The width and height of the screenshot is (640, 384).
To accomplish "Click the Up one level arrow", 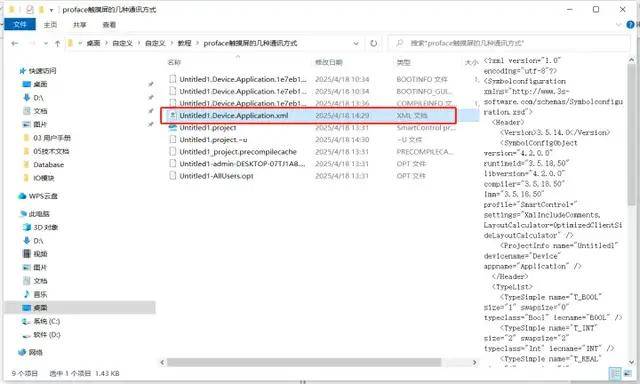I will pyautogui.click(x=57, y=43).
